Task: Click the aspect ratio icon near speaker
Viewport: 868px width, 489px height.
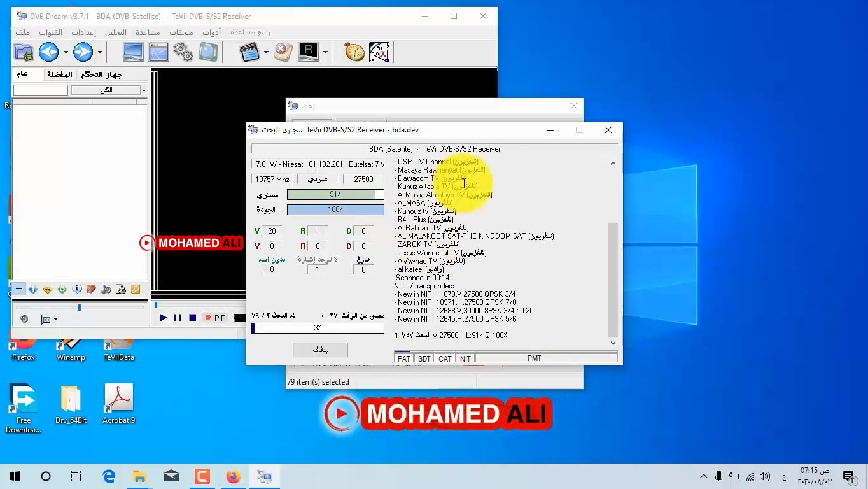Action: [45, 319]
